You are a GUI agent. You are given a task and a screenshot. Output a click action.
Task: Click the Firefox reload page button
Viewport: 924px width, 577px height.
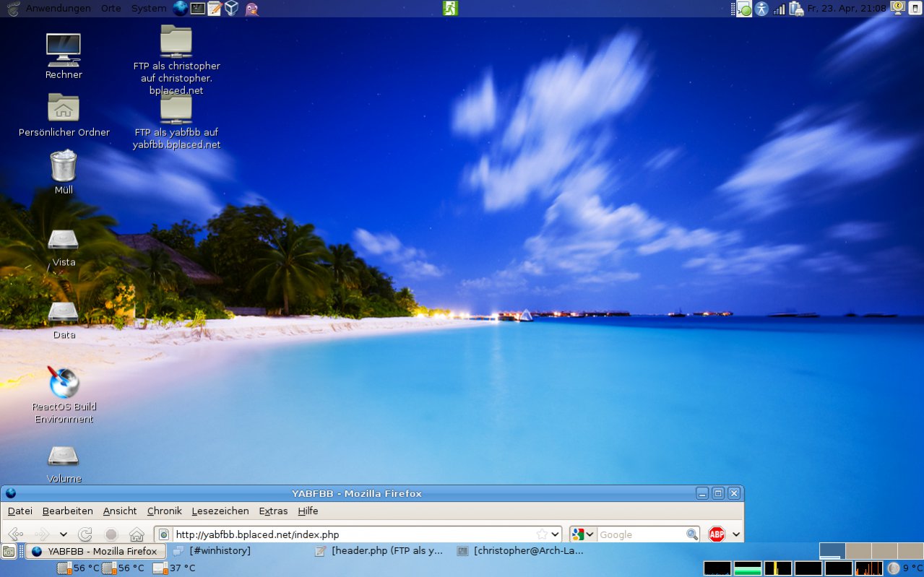[x=85, y=534]
